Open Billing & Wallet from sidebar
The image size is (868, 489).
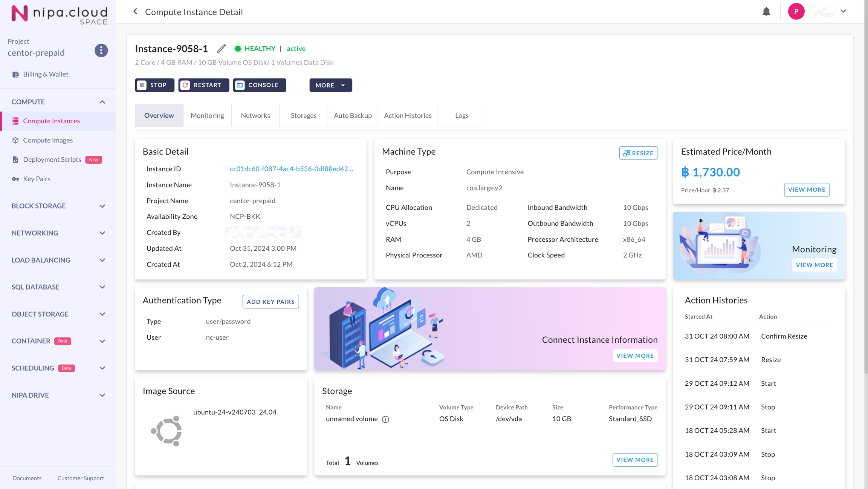pos(45,74)
